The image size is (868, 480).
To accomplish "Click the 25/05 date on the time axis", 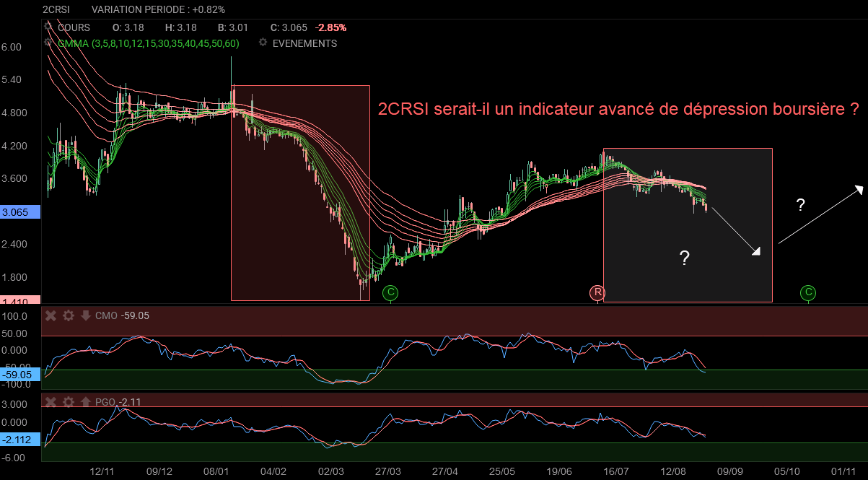I will tap(502, 471).
